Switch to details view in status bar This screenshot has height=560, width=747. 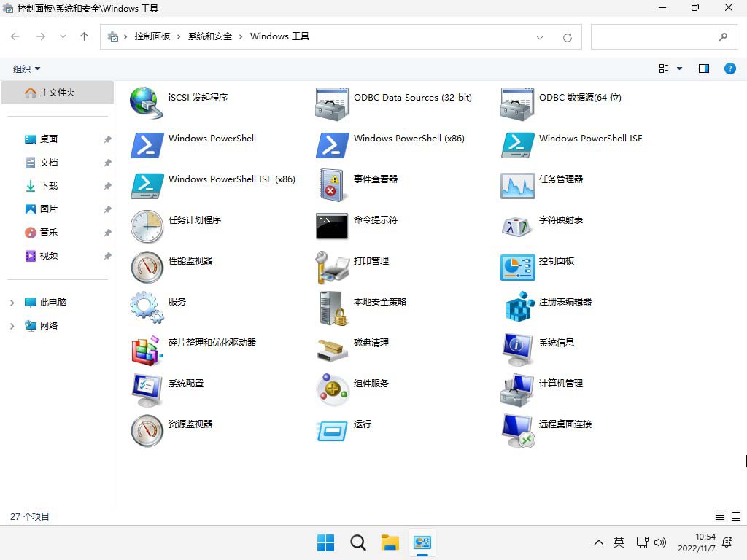coord(720,516)
